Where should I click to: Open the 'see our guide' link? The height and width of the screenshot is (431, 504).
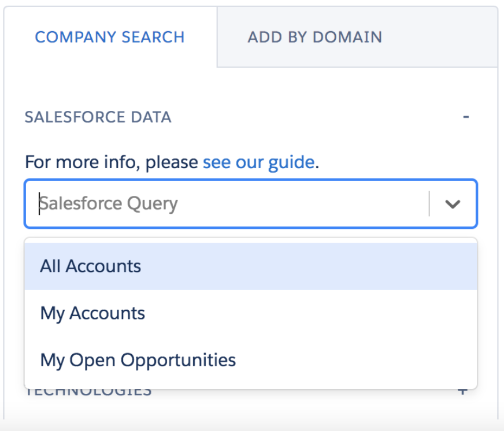(x=258, y=162)
